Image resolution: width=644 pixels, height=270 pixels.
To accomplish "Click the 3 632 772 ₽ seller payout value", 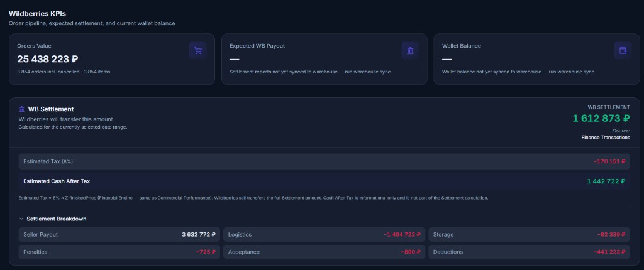I will pos(199,235).
